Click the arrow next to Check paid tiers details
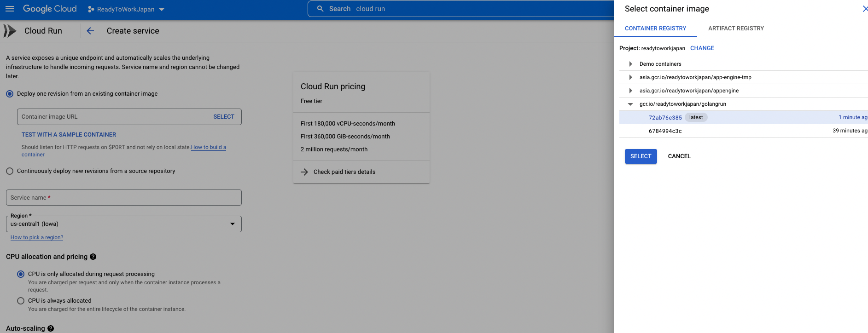The height and width of the screenshot is (333, 868). [304, 172]
